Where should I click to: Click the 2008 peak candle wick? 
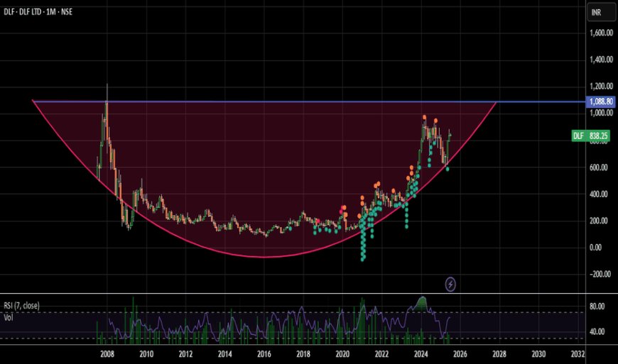point(107,89)
